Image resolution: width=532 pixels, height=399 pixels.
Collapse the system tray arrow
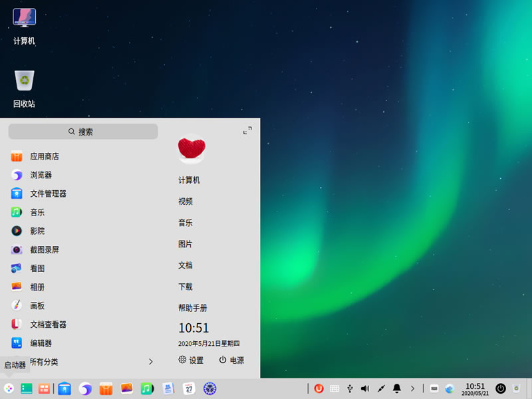412,388
